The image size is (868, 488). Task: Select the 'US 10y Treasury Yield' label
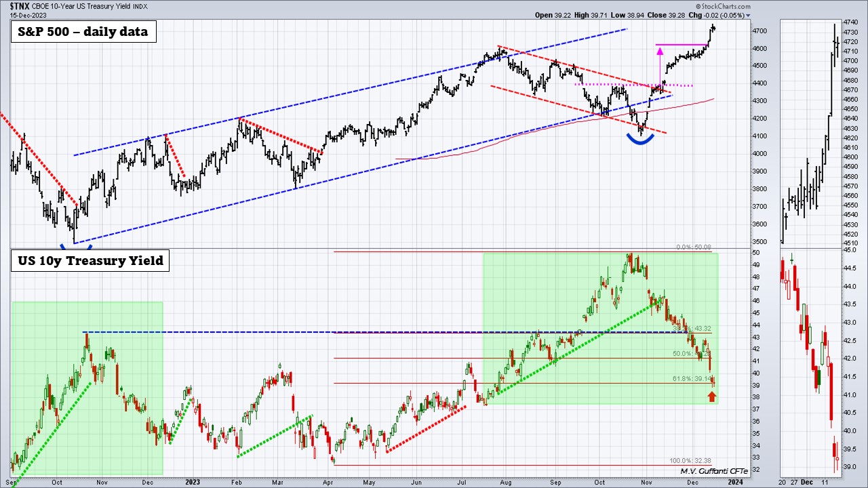tap(90, 260)
